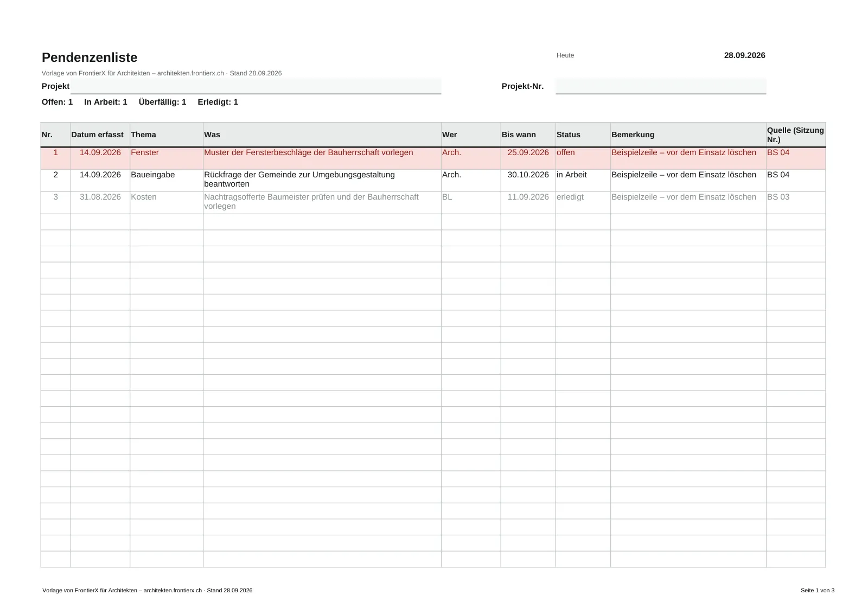Click the 'BS 04' cell in the Baueingabe row
The image size is (868, 614).
(796, 181)
